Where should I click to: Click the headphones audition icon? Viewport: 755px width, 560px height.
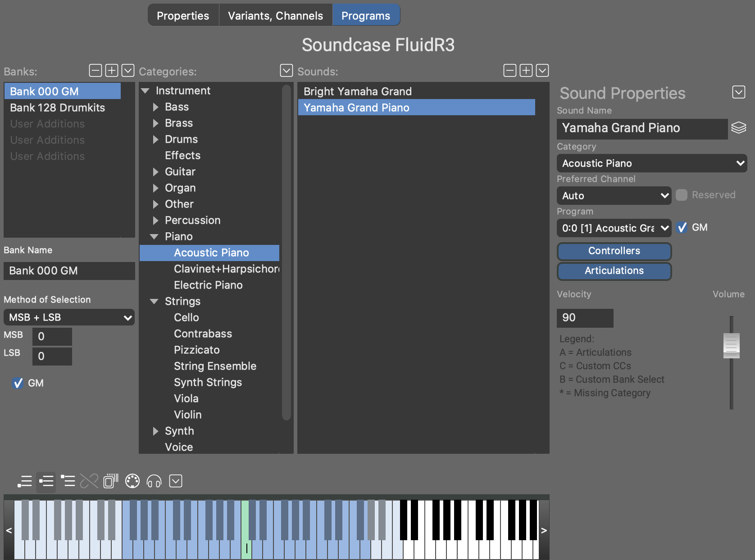click(x=154, y=481)
